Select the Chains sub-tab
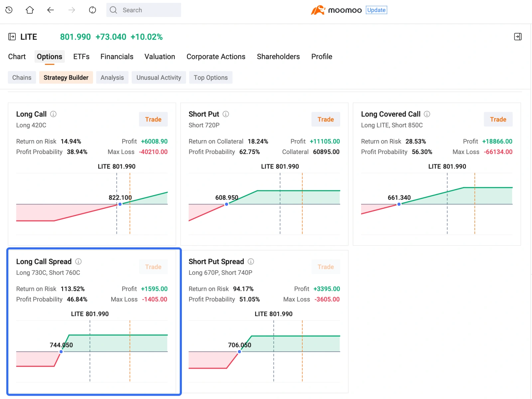The width and height of the screenshot is (532, 399). pos(22,78)
